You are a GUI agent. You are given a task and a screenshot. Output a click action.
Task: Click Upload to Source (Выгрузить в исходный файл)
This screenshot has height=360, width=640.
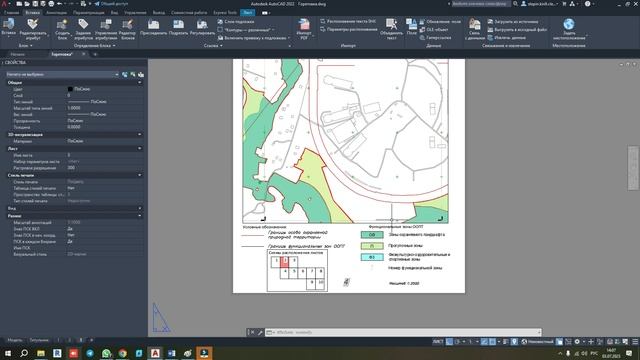coord(517,30)
